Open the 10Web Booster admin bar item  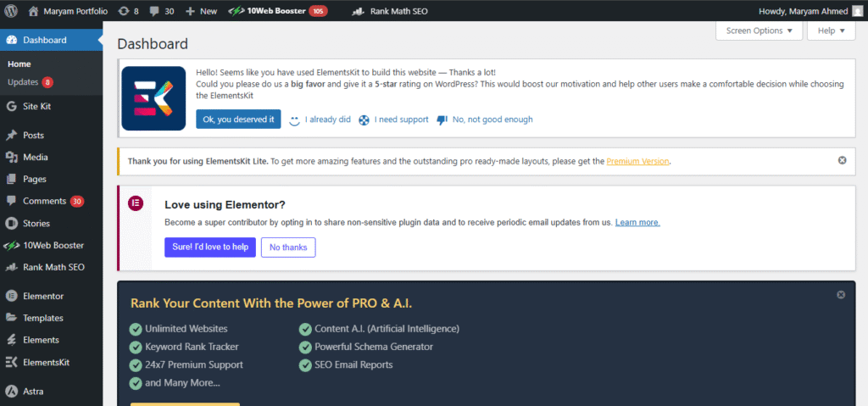pos(277,10)
